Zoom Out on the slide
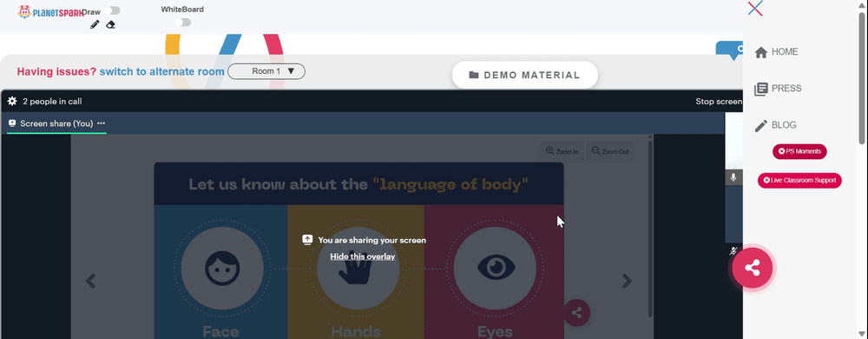Viewport: 868px width, 339px height. click(610, 151)
